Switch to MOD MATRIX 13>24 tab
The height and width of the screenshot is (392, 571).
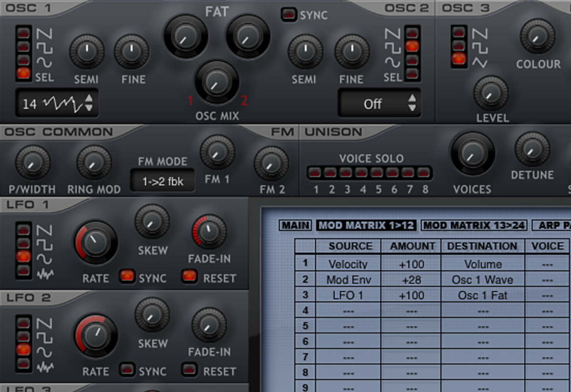474,225
